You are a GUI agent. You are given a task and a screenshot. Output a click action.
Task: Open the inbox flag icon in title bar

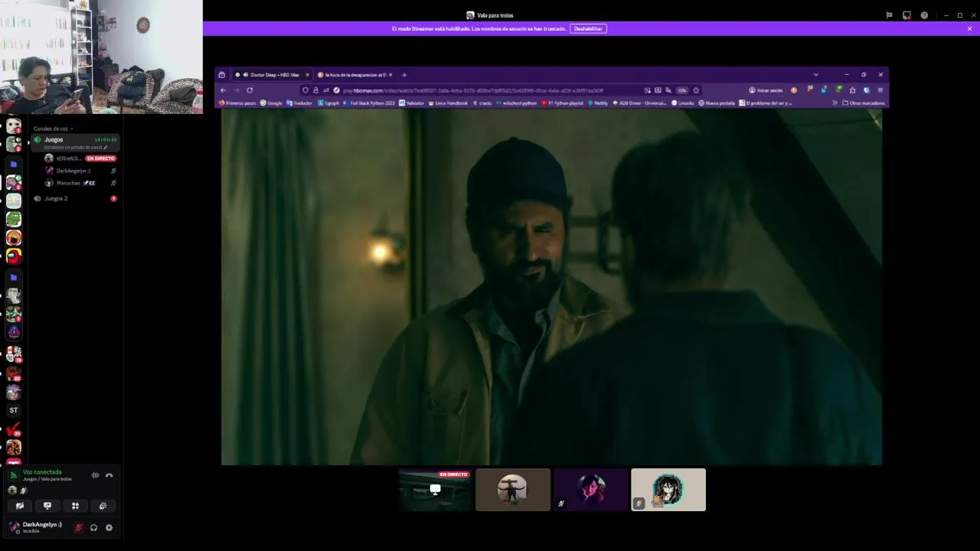coord(889,15)
